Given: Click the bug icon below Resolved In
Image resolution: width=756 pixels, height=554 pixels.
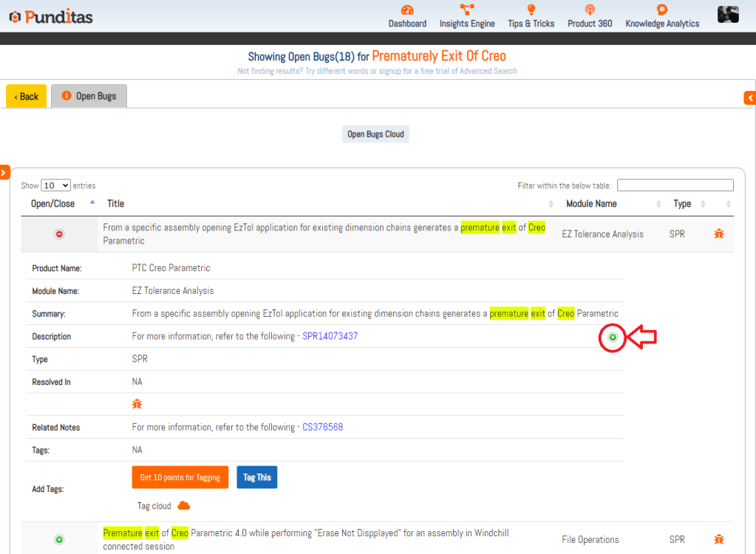Looking at the screenshot, I should [137, 404].
